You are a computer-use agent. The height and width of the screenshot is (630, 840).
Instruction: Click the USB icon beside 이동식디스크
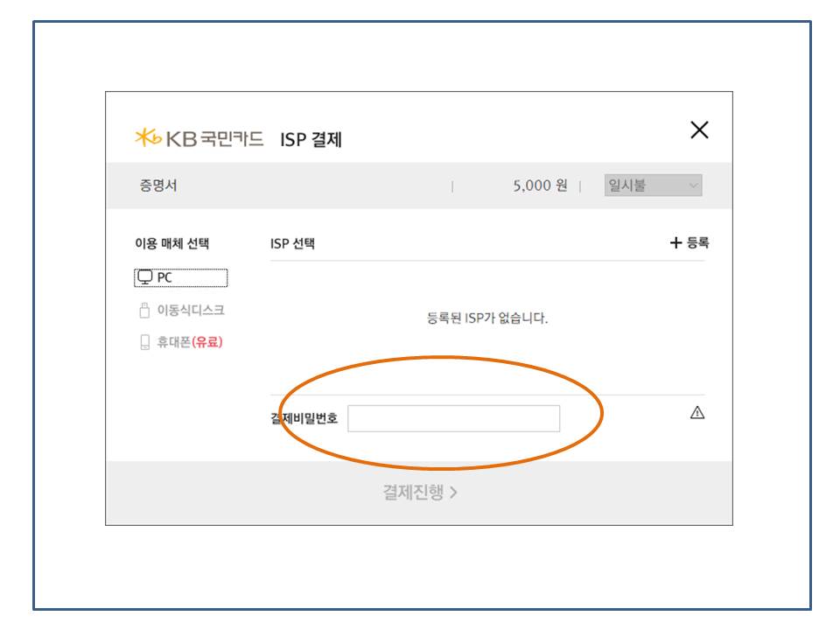(x=144, y=311)
